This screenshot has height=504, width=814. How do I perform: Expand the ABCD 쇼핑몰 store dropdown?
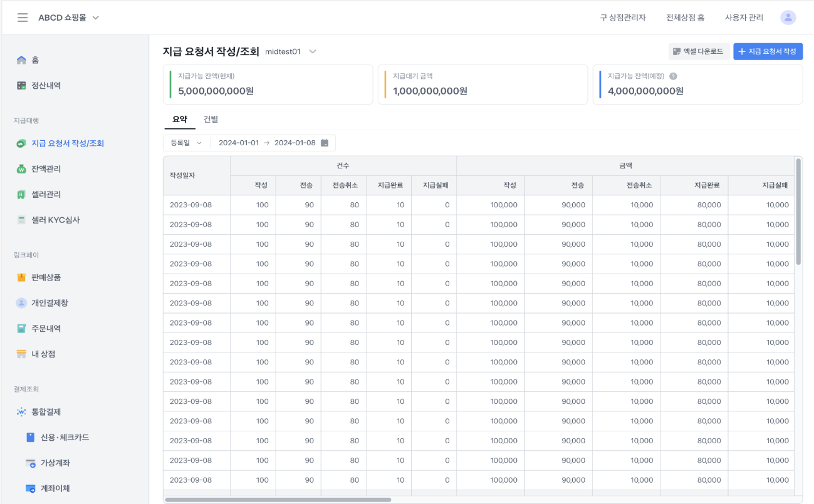(x=96, y=18)
